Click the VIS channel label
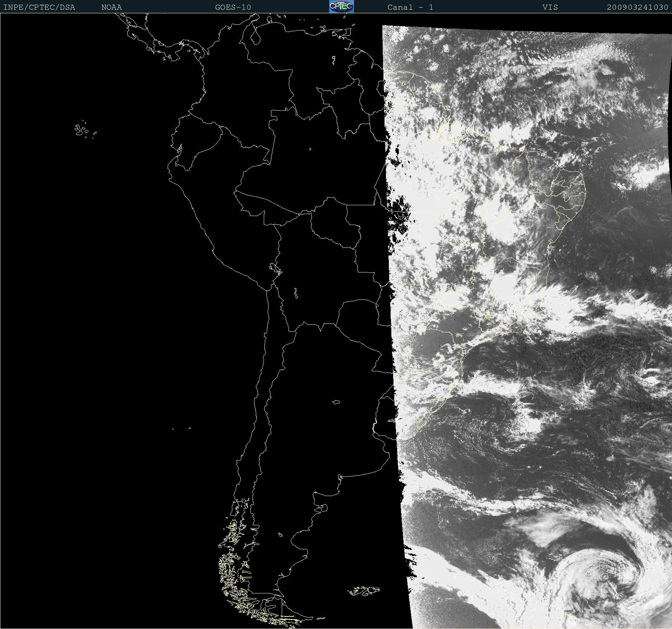672x629 pixels. [550, 7]
